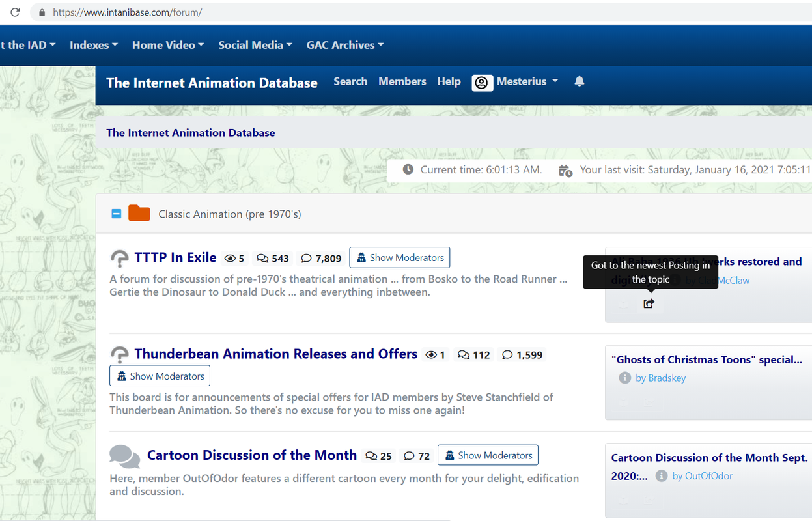Show Moderators for Thunderbean Animation Releases
The width and height of the screenshot is (812, 521).
[x=160, y=376]
